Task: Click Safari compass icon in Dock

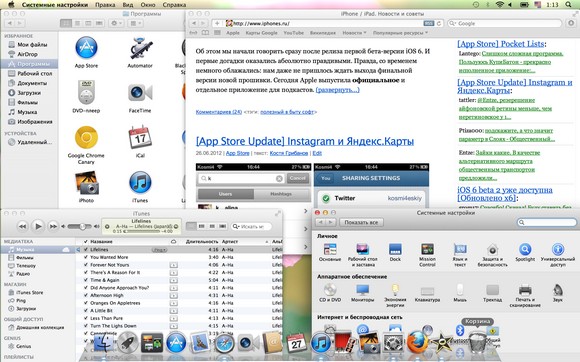Action: pos(225,344)
